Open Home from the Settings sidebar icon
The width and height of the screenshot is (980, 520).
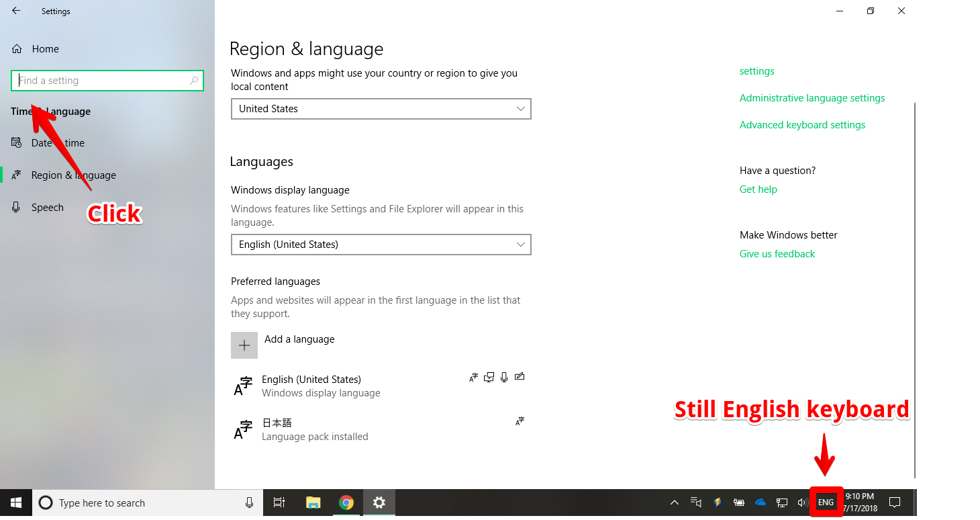click(16, 48)
